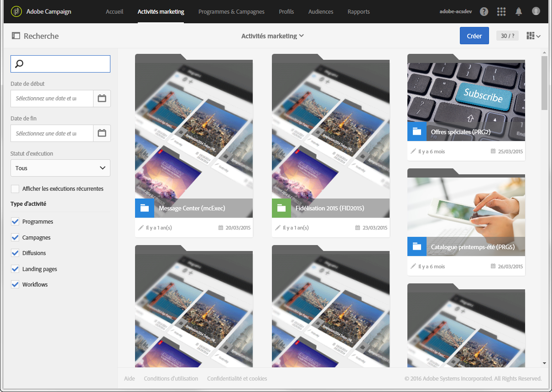Click the Créer button
Screen dimensions: 552x392
click(474, 36)
